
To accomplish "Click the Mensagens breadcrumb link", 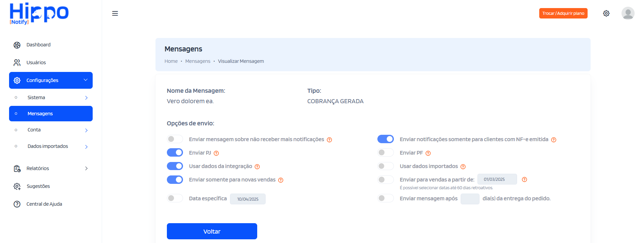I will (198, 61).
